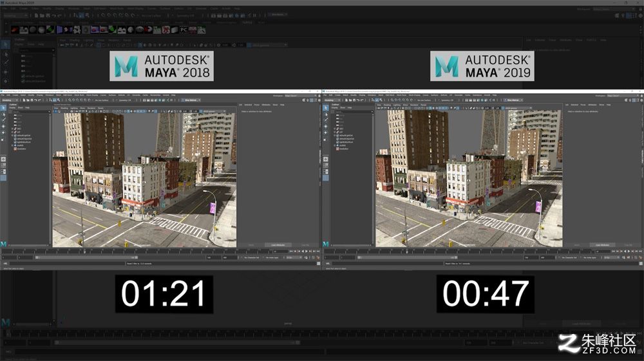Click New Scene icon in Maya 2019 status line
Viewport: 644px width, 361px height.
click(346, 100)
